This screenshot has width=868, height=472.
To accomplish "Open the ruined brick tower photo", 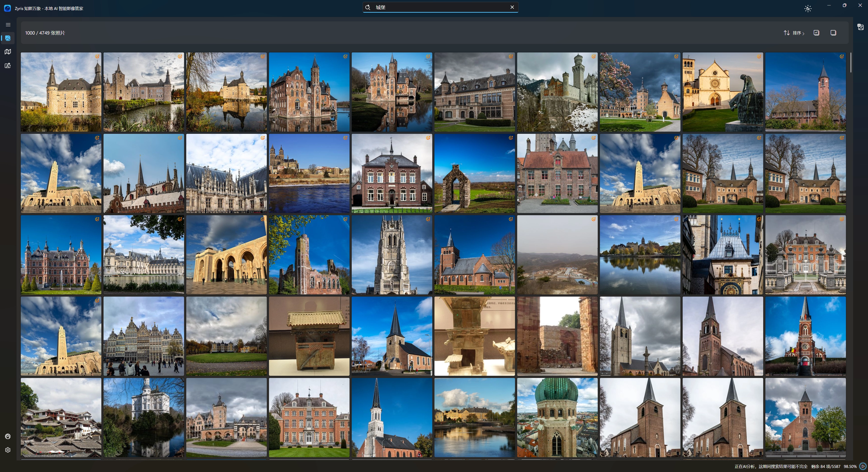I will (309, 255).
